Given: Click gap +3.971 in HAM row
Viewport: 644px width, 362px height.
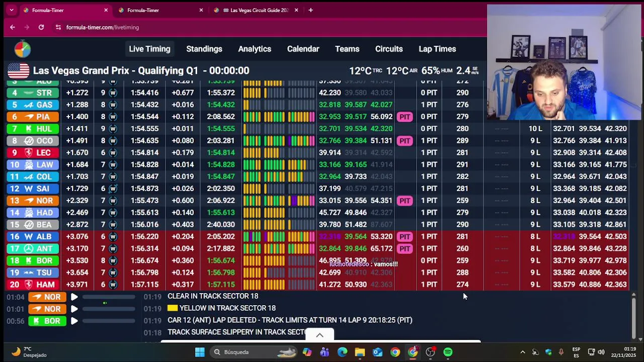Looking at the screenshot, I should [77, 285].
